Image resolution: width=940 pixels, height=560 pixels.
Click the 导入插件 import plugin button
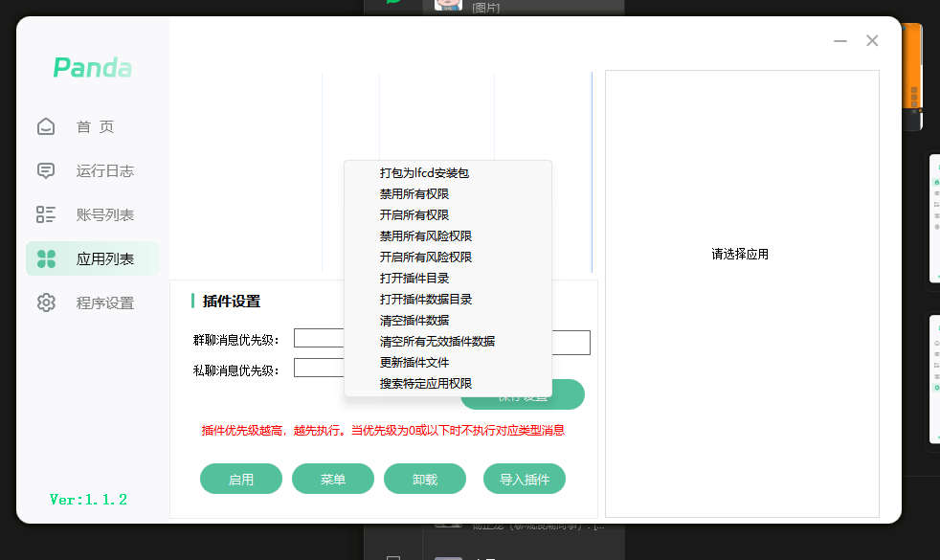click(524, 479)
